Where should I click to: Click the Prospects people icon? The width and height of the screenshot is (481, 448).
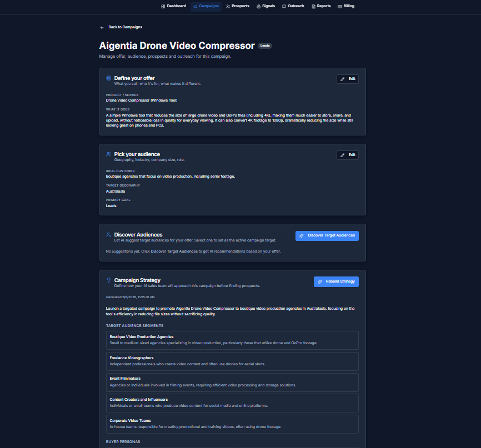(x=228, y=7)
